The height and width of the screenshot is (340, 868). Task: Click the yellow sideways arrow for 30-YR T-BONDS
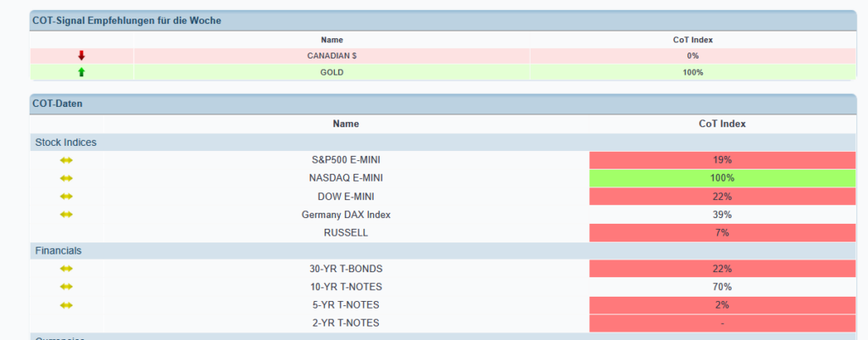coord(66,269)
